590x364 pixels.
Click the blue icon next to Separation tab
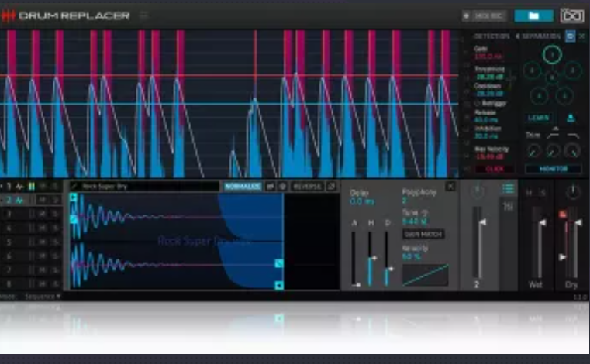pos(570,36)
